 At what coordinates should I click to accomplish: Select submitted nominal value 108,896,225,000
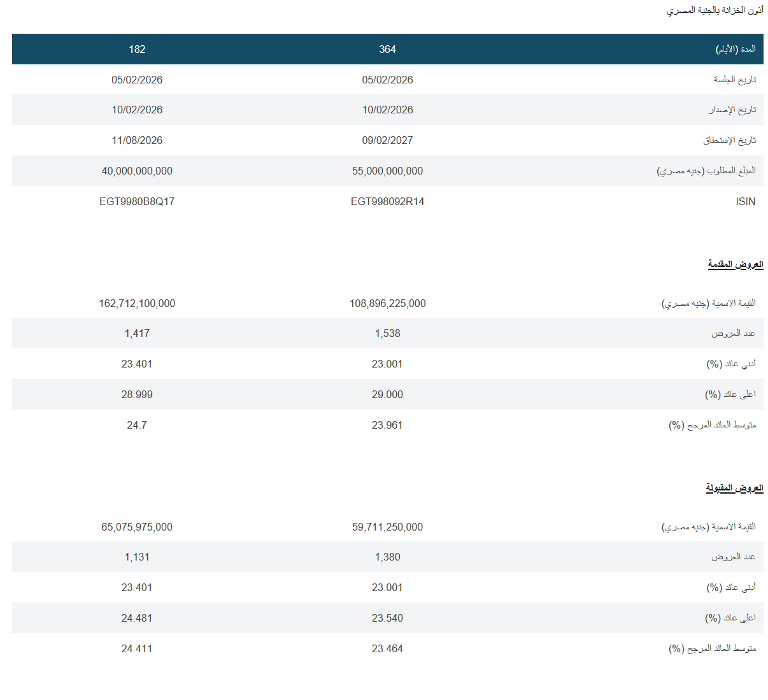point(387,303)
